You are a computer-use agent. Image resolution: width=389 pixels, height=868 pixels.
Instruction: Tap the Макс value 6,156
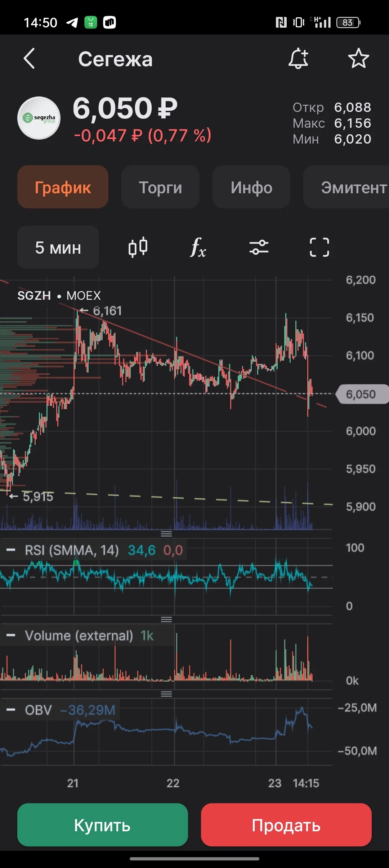click(353, 123)
